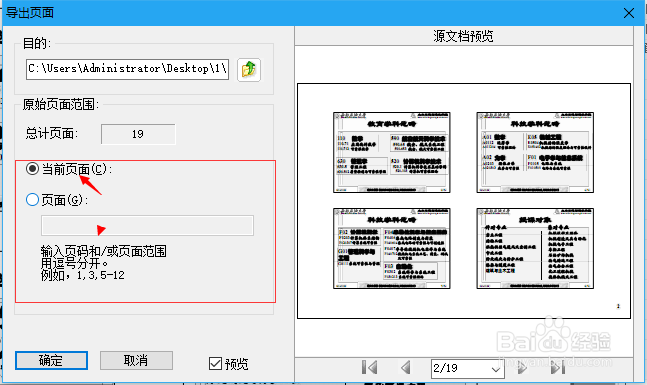
Task: Select the 当前页面(C) radio button
Action: tap(32, 169)
